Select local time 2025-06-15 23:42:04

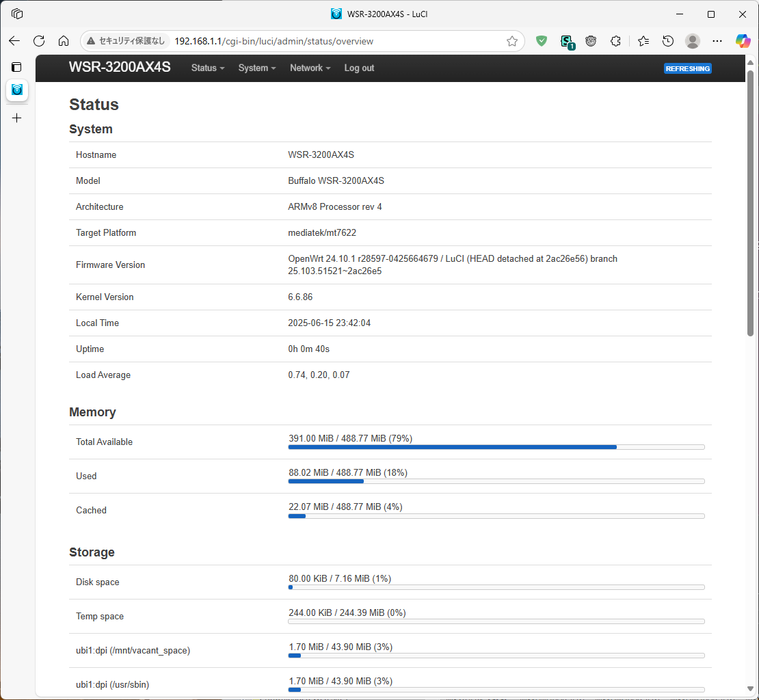[x=329, y=323]
